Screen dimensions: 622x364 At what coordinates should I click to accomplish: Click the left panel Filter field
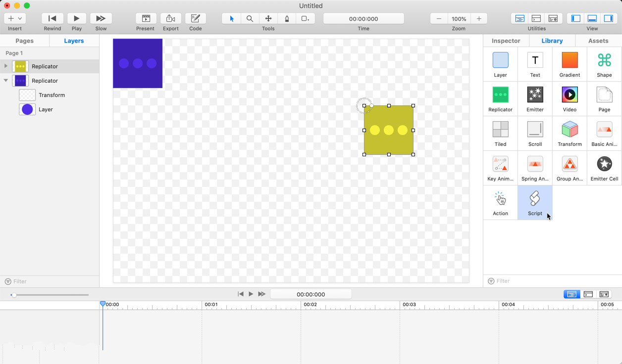50,281
